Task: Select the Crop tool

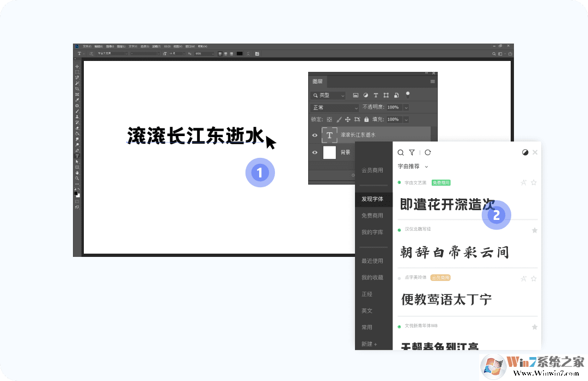Action: pos(77,89)
